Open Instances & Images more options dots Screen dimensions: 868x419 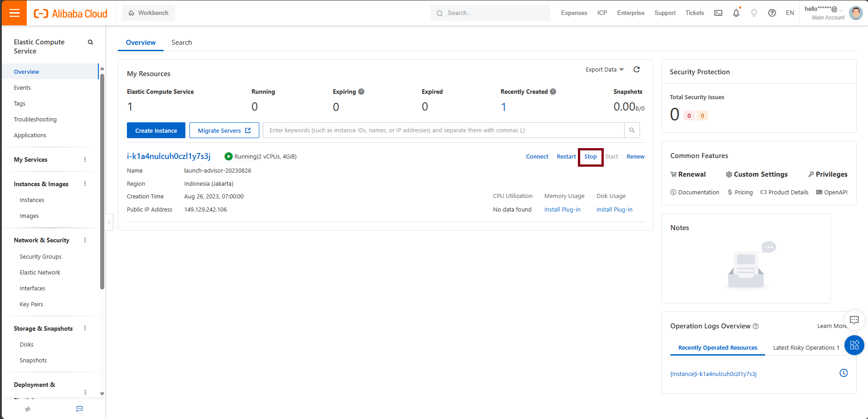point(85,184)
